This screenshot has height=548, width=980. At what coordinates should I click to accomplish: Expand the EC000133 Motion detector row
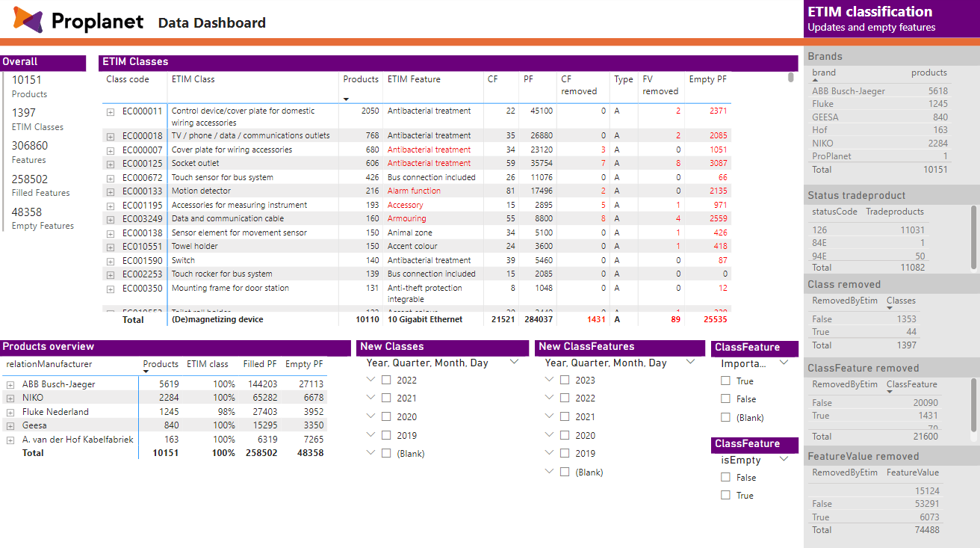coord(111,192)
